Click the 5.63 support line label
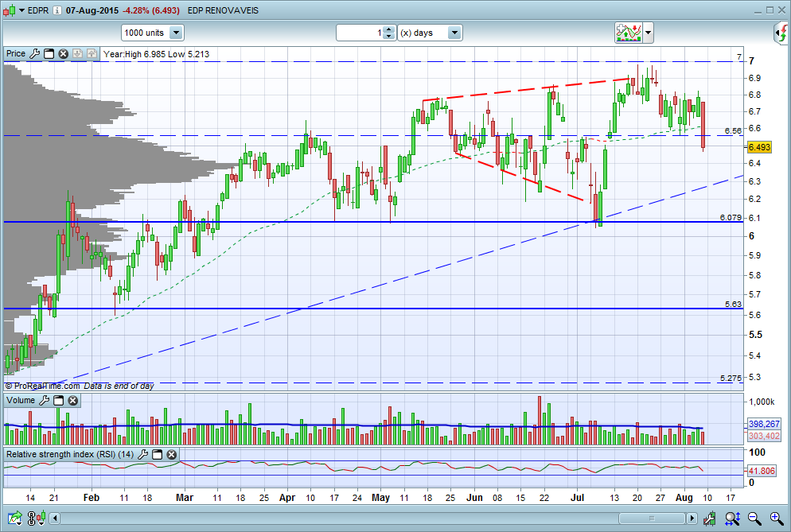This screenshot has height=532, width=791. [733, 304]
